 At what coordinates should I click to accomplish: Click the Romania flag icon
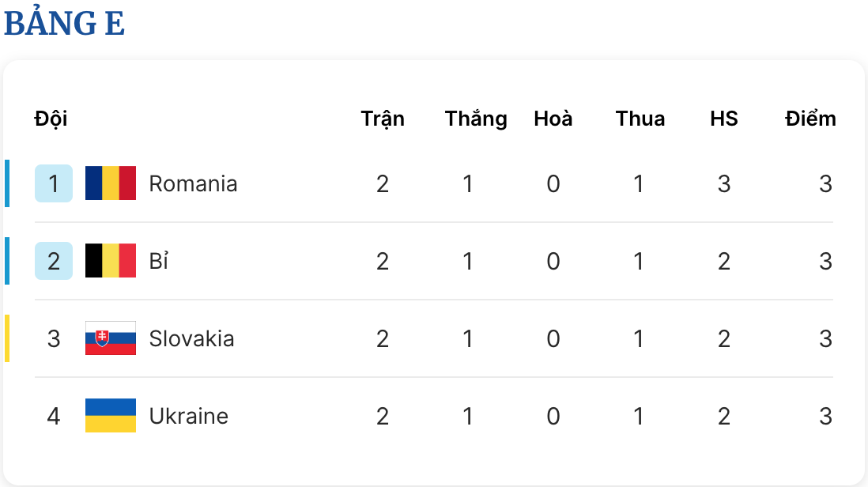(x=111, y=183)
